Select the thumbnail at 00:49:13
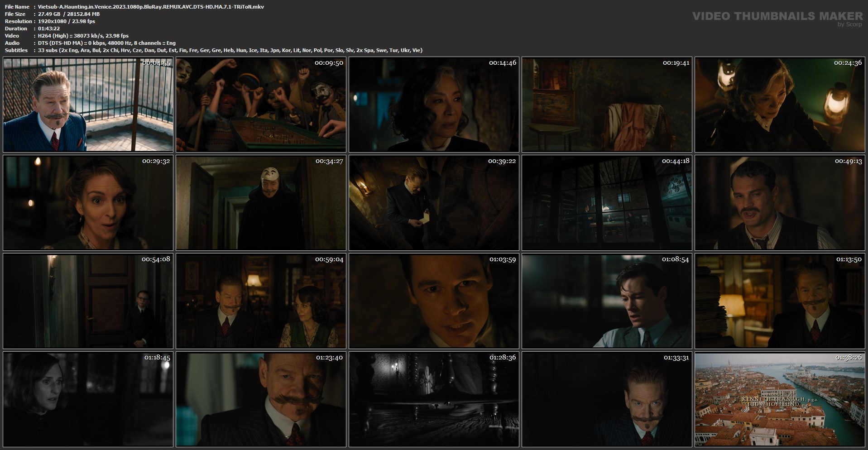 coord(780,203)
